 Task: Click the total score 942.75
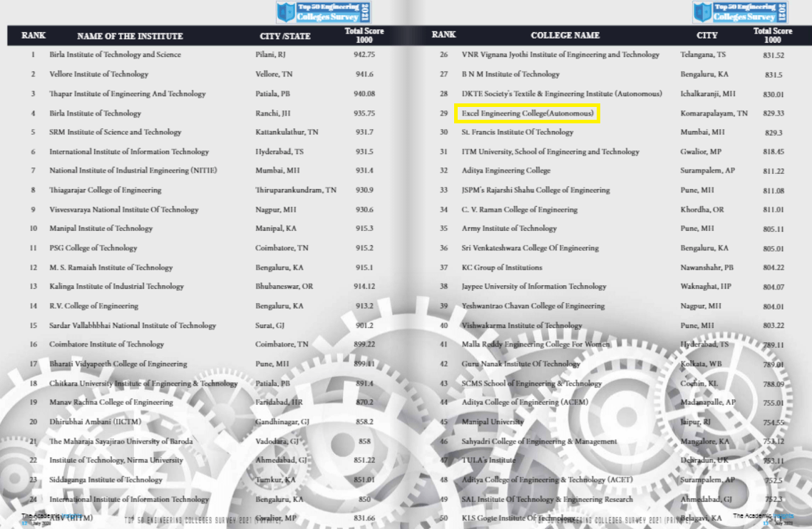(364, 54)
